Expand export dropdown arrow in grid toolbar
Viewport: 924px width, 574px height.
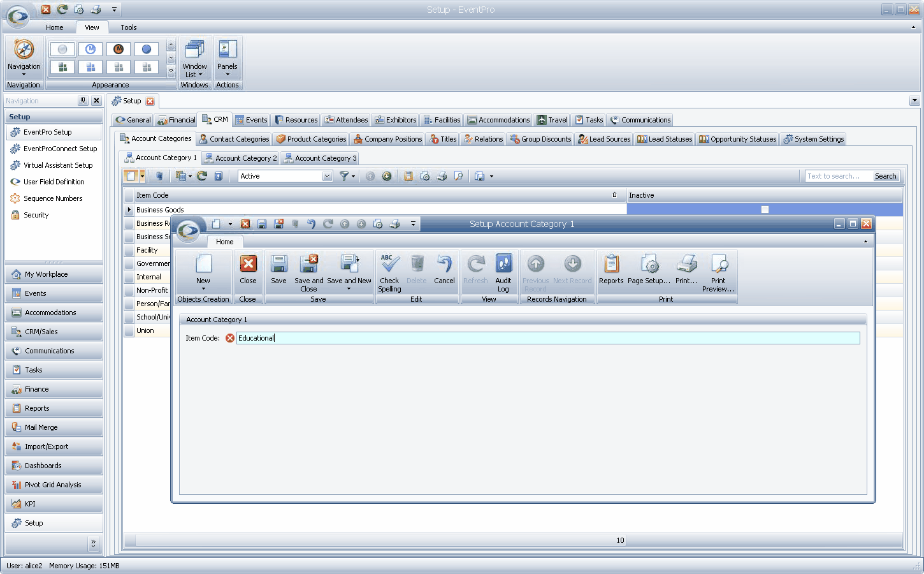coord(491,176)
